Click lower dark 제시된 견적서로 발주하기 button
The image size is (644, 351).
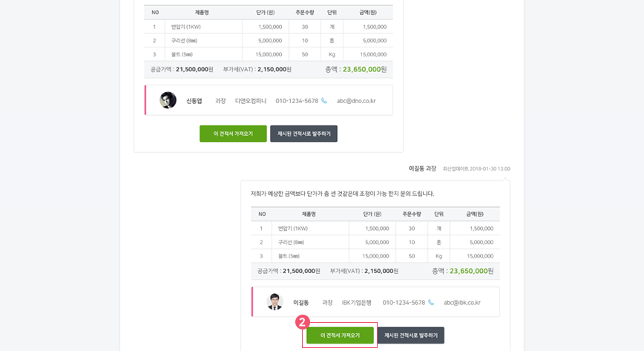point(411,335)
